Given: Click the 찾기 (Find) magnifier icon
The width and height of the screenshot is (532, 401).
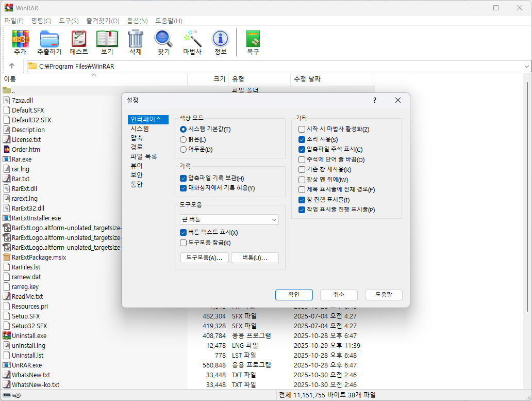Looking at the screenshot, I should [163, 39].
